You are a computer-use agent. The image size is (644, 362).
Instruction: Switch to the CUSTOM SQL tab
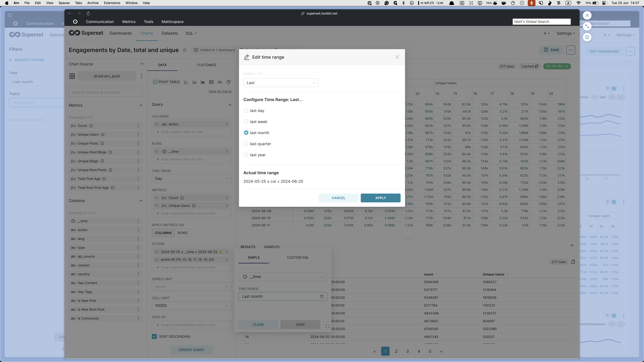pyautogui.click(x=298, y=257)
